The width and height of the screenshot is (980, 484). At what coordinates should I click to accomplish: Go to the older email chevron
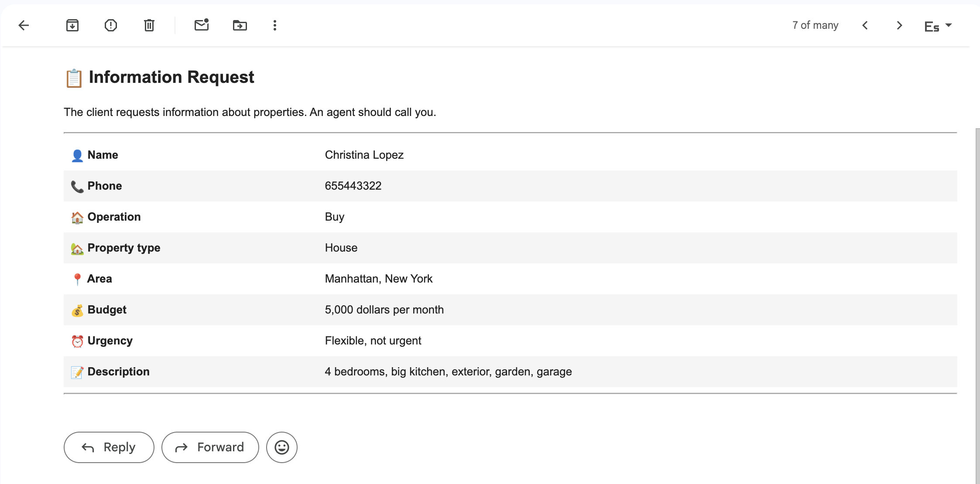click(x=899, y=25)
